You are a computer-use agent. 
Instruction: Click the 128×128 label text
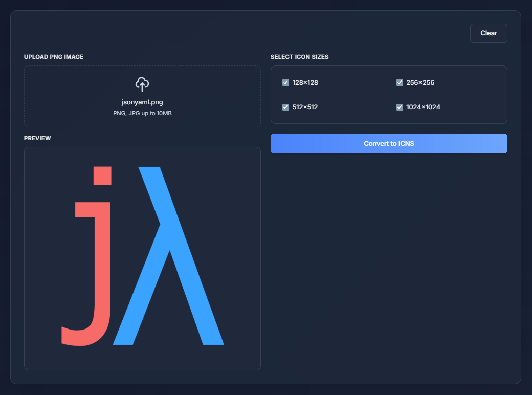point(305,82)
